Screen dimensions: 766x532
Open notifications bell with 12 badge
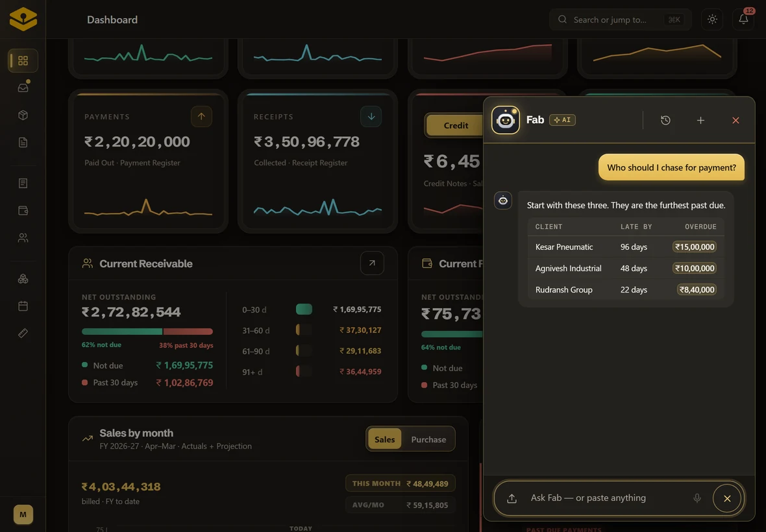[743, 19]
